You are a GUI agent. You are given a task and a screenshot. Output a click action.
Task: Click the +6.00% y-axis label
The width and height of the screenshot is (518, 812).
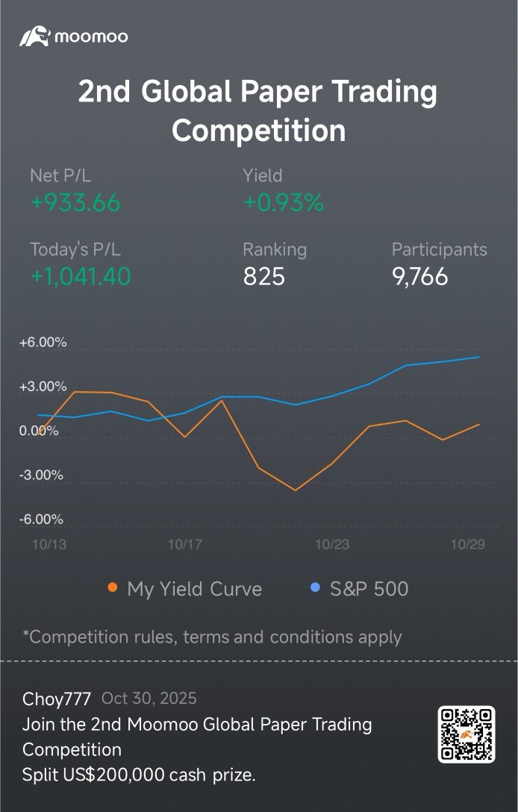(43, 343)
